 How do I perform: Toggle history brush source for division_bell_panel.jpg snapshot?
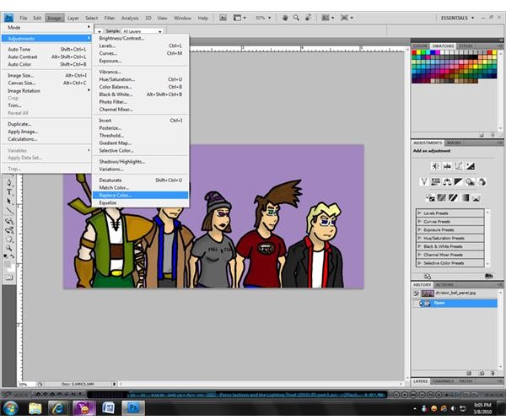[416, 293]
